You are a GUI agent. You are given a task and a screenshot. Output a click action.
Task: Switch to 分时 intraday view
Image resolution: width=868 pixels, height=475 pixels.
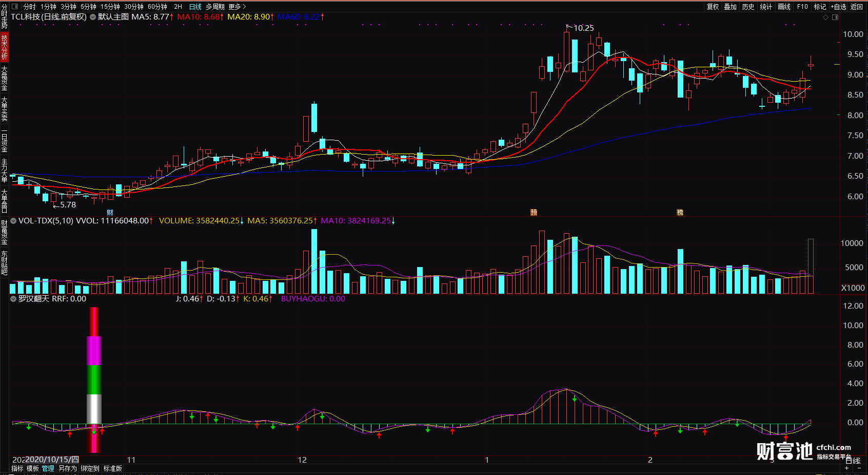[x=29, y=7]
